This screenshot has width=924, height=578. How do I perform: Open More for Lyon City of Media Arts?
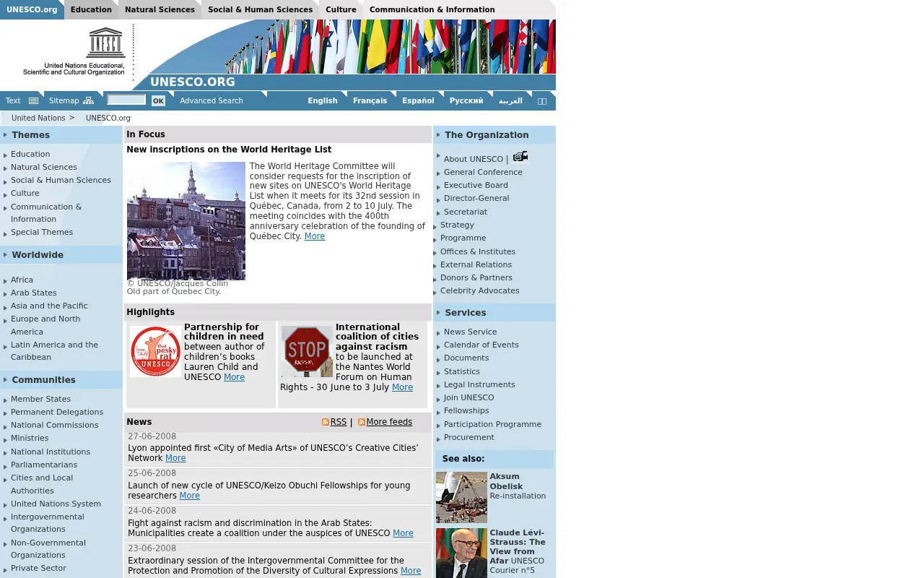[x=175, y=458]
